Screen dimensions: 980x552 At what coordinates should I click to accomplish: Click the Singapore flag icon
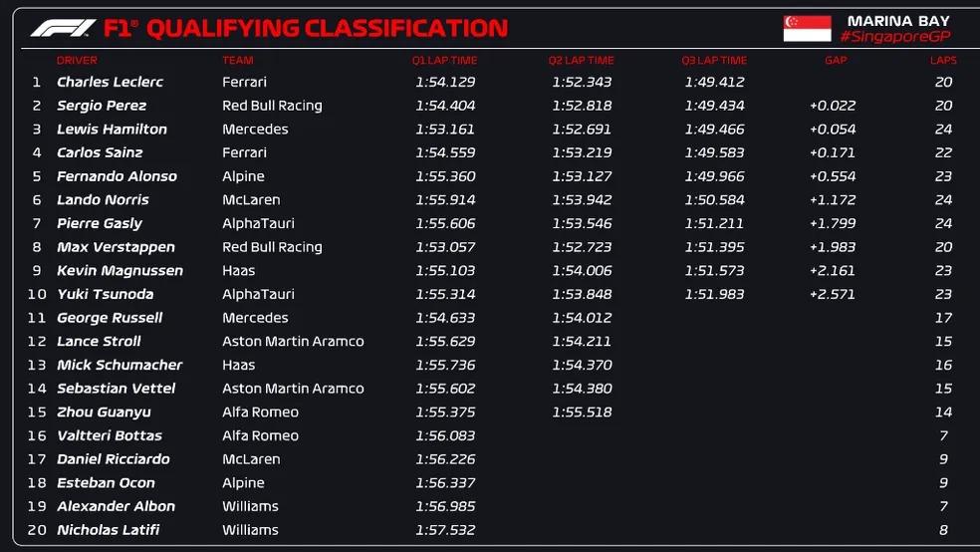(x=807, y=28)
